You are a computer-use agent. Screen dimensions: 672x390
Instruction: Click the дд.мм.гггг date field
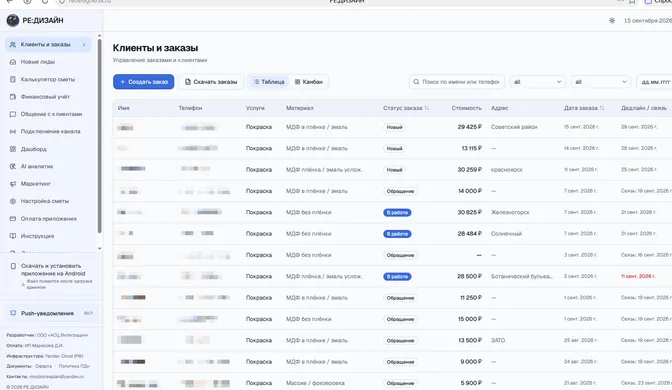coord(654,81)
